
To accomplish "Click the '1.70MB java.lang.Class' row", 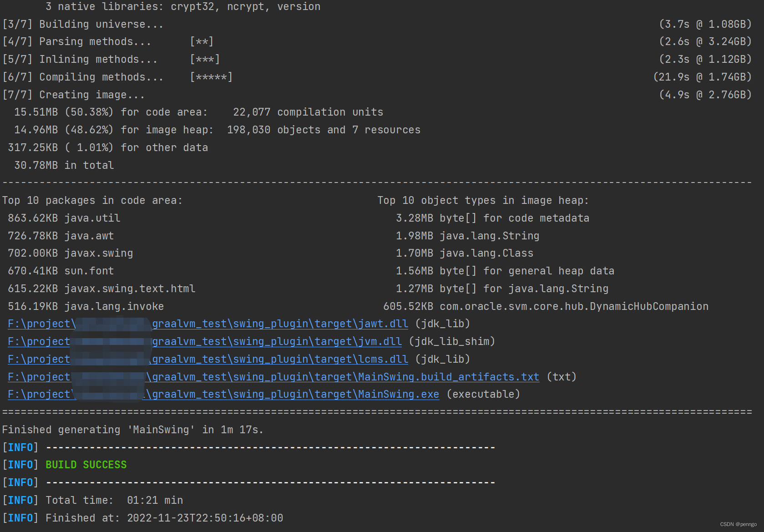I will [x=465, y=253].
